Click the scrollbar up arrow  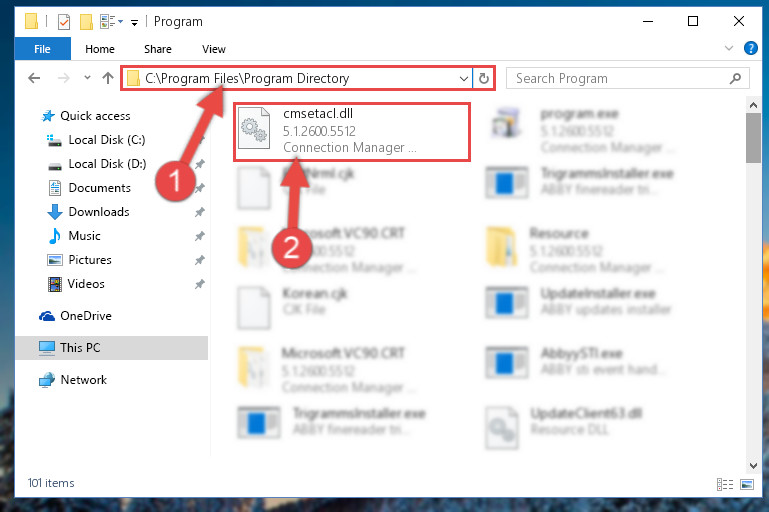pyautogui.click(x=753, y=105)
